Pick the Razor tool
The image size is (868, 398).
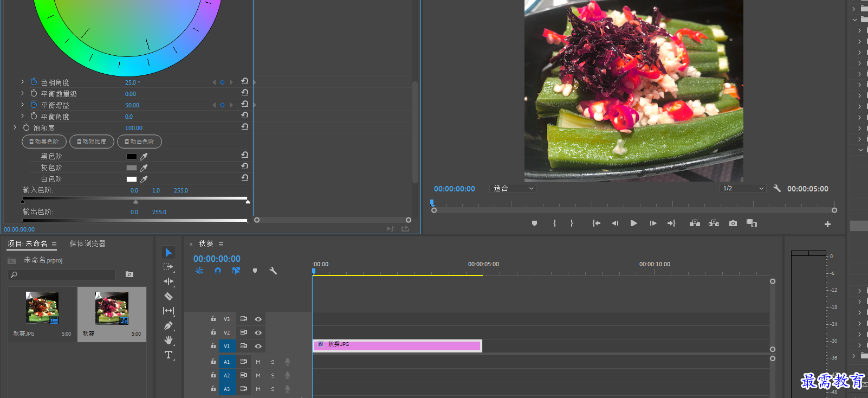click(169, 296)
